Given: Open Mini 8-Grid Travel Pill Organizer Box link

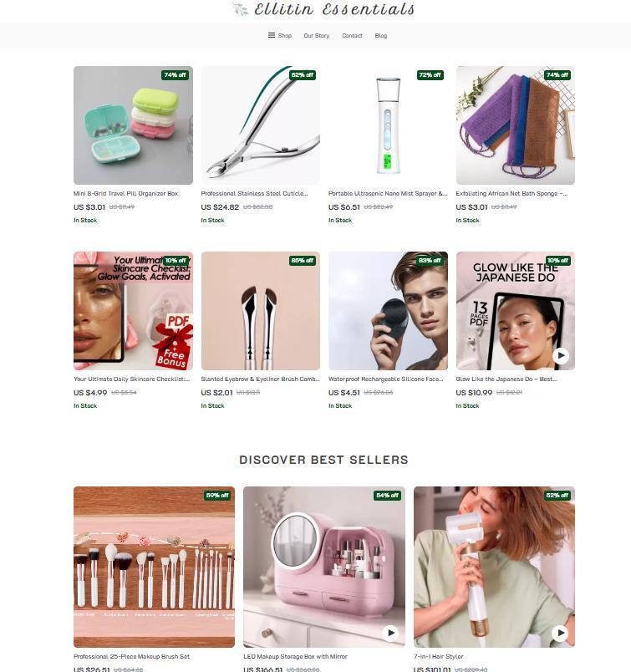Looking at the screenshot, I should (x=125, y=194).
